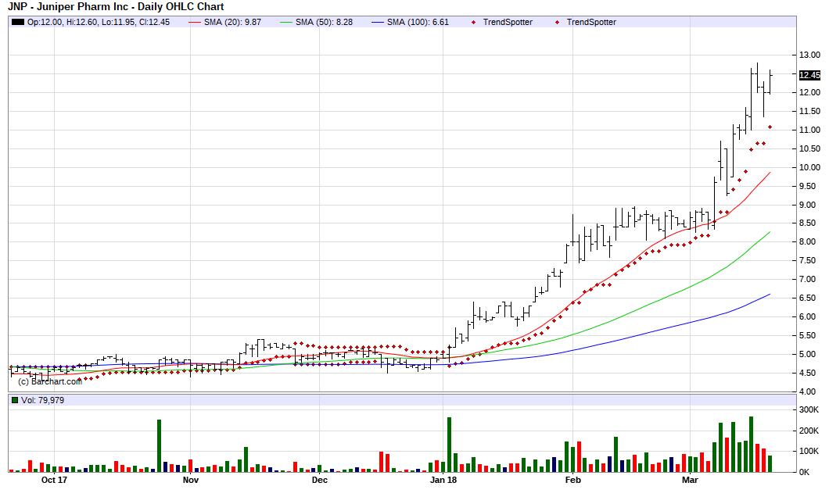Click the '9.50' price axis label

[809, 187]
